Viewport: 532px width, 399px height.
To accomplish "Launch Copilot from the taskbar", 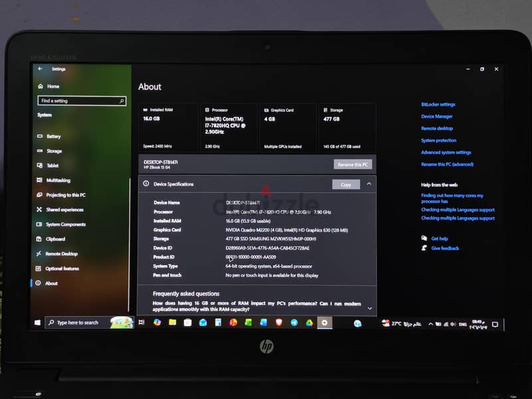I will pyautogui.click(x=157, y=323).
